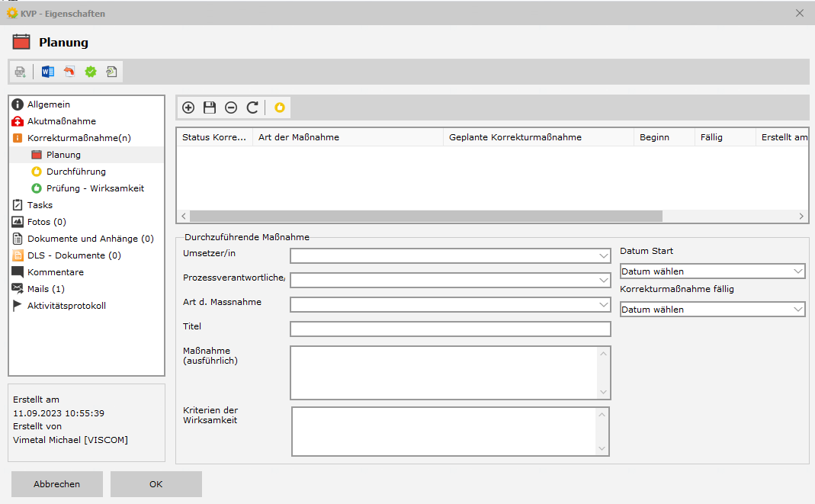Click the creation date 11.09.2023 10:55:39
Image resolution: width=815 pixels, height=504 pixels.
[x=59, y=413]
